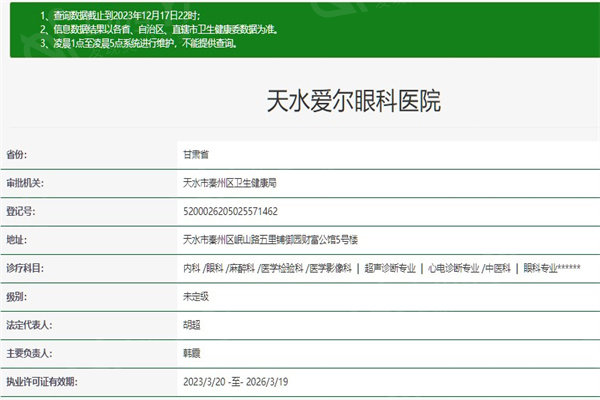Image resolution: width=600 pixels, height=400 pixels.
Task: Click registration number 5200026205025571462
Action: pos(230,211)
